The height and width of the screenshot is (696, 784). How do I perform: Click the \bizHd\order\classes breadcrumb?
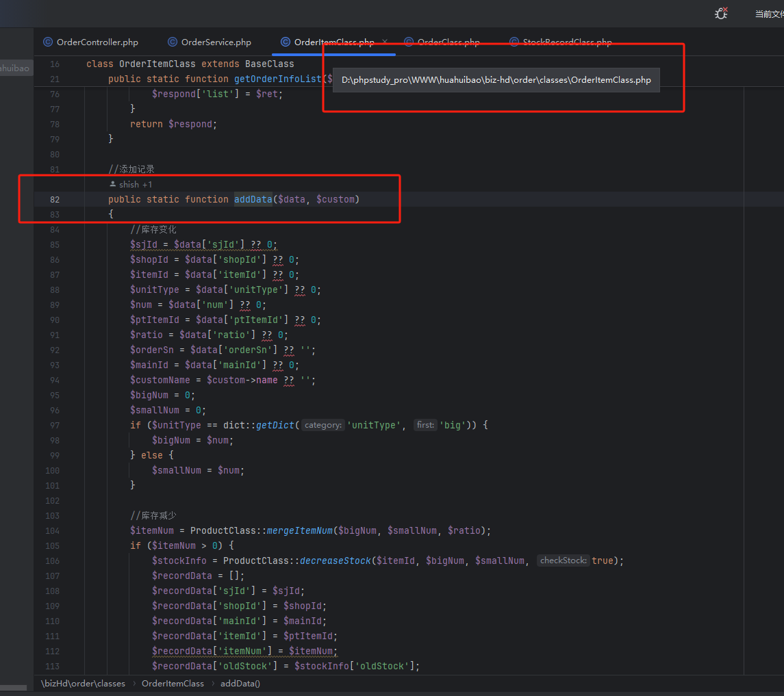[83, 683]
